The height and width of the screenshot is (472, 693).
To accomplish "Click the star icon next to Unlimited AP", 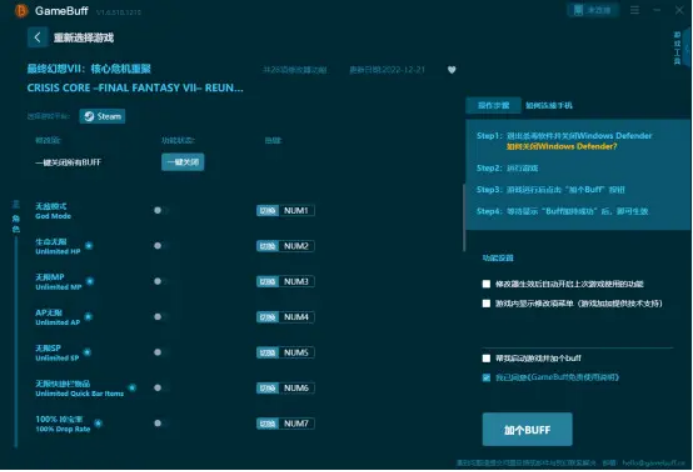I will (88, 316).
